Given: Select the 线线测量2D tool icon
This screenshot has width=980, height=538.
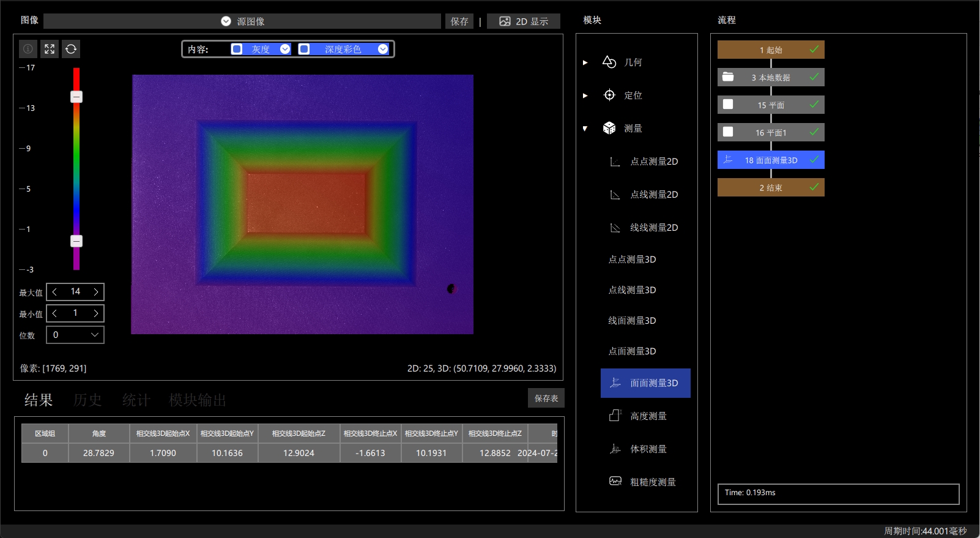Looking at the screenshot, I should [615, 228].
